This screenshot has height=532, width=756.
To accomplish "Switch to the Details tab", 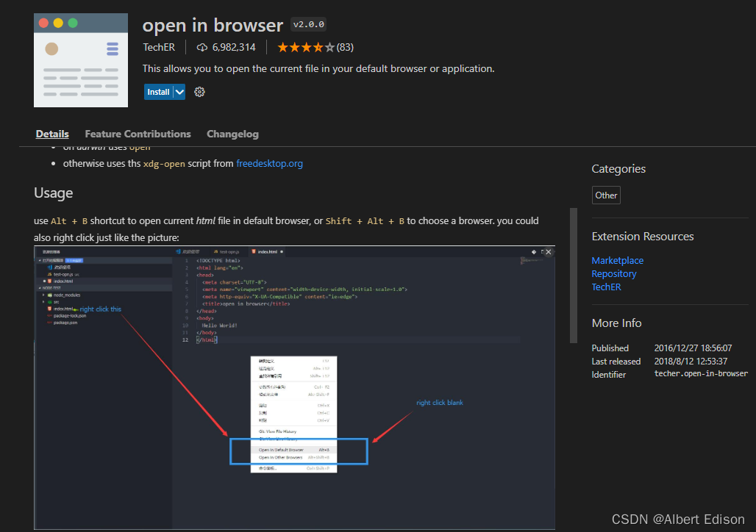I will (x=52, y=134).
